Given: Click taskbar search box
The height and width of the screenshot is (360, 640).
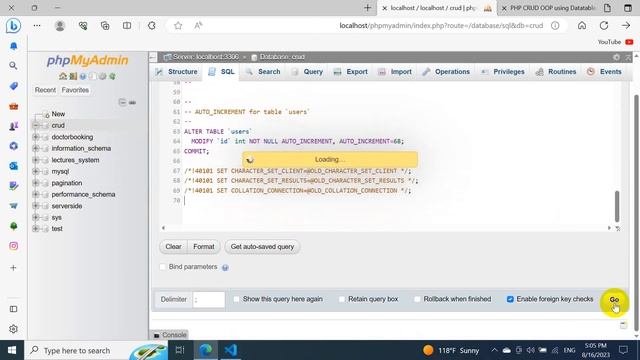Looking at the screenshot, I should coord(96,350).
